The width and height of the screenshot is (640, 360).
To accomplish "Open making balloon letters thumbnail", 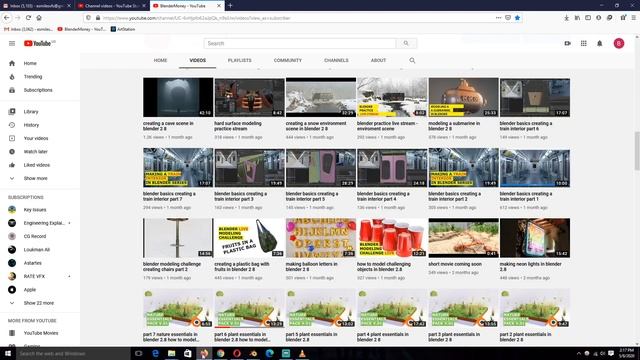I will 321,238.
